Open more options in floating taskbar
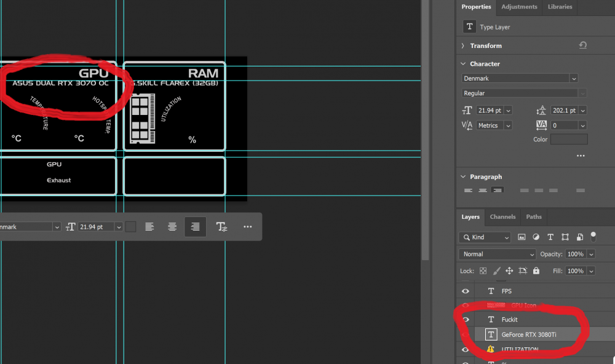The image size is (615, 364). (x=247, y=227)
